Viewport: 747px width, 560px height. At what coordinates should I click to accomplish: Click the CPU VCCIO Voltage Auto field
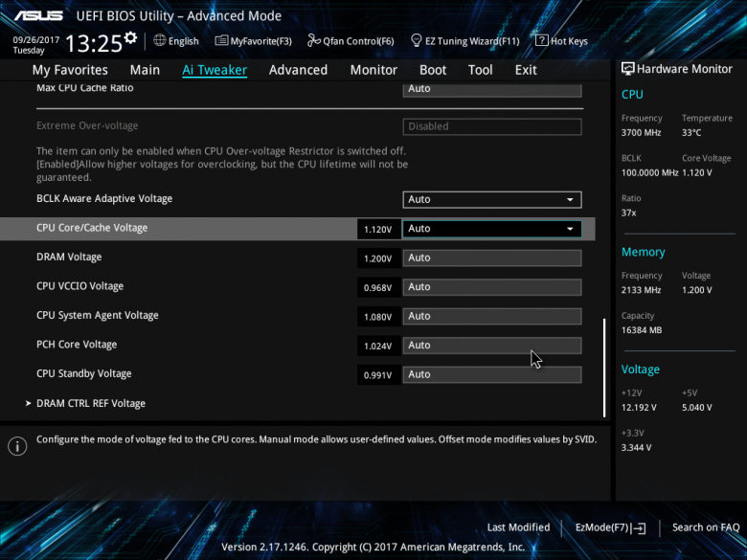(492, 287)
